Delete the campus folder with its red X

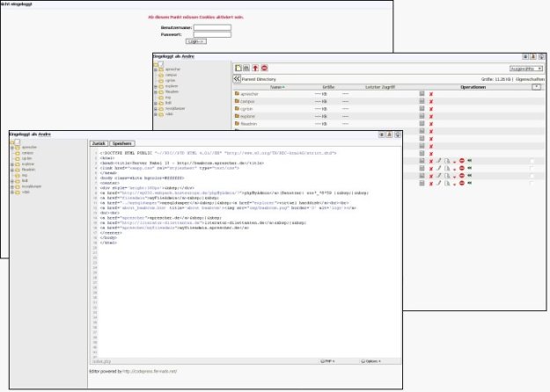click(x=431, y=102)
